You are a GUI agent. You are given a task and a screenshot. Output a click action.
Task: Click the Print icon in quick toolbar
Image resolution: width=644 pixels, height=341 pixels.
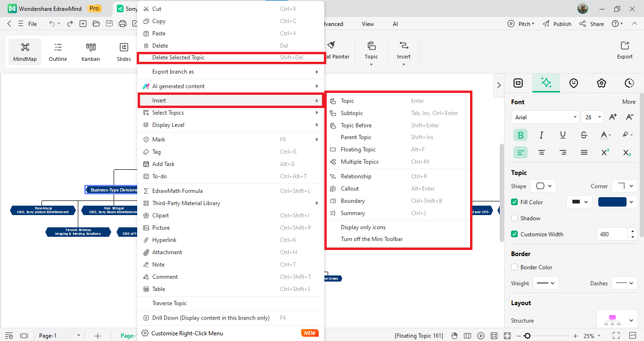click(123, 24)
